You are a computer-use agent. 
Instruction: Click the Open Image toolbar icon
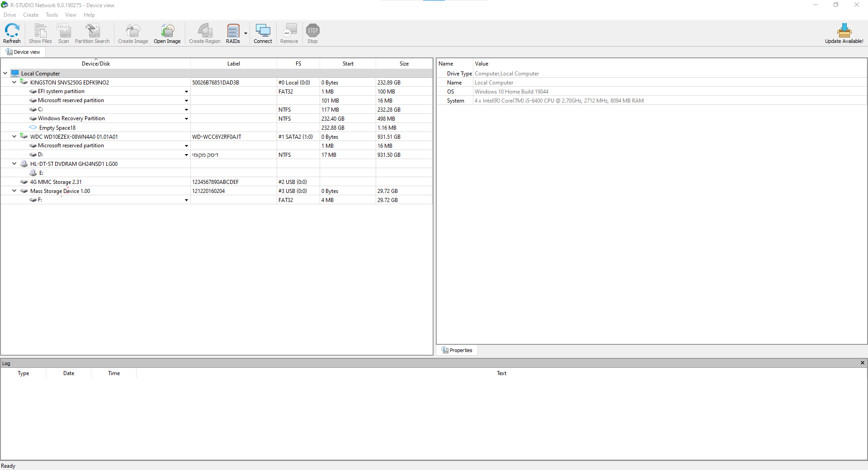click(x=167, y=31)
